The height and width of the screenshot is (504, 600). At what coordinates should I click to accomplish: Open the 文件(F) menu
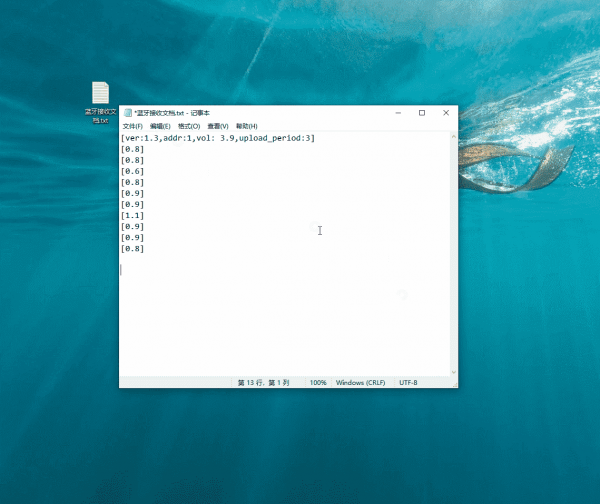tap(133, 126)
